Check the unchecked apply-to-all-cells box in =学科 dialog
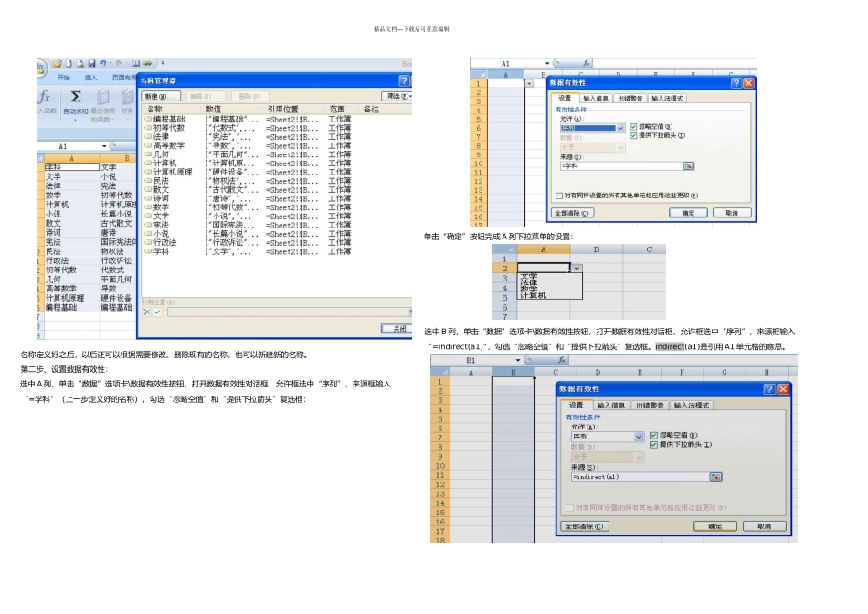Image resolution: width=868 pixels, height=614 pixels. pyautogui.click(x=558, y=196)
